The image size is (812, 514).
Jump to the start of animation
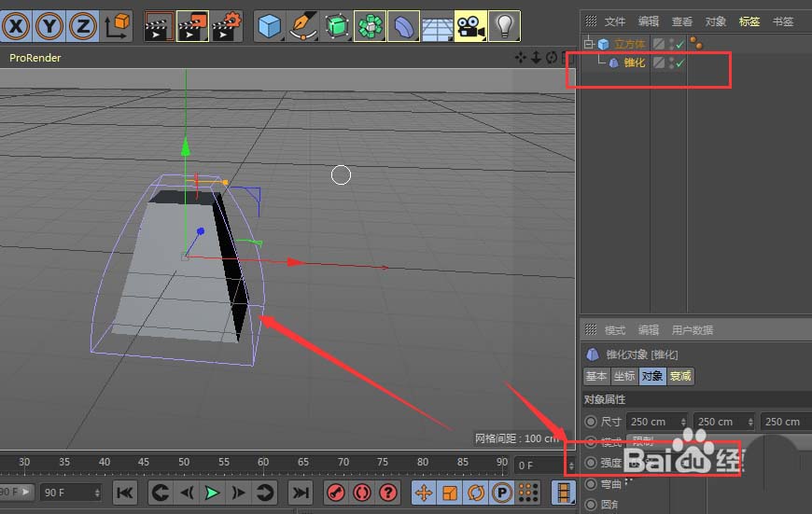(x=125, y=493)
